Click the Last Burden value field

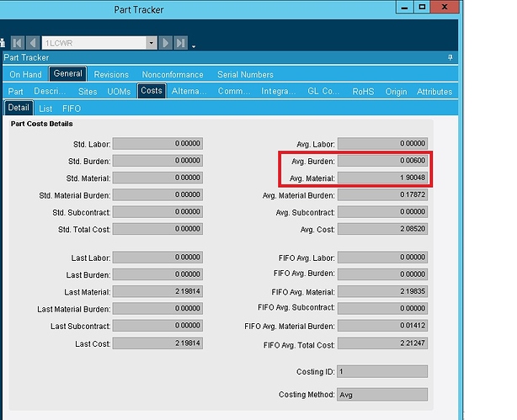pyautogui.click(x=157, y=274)
